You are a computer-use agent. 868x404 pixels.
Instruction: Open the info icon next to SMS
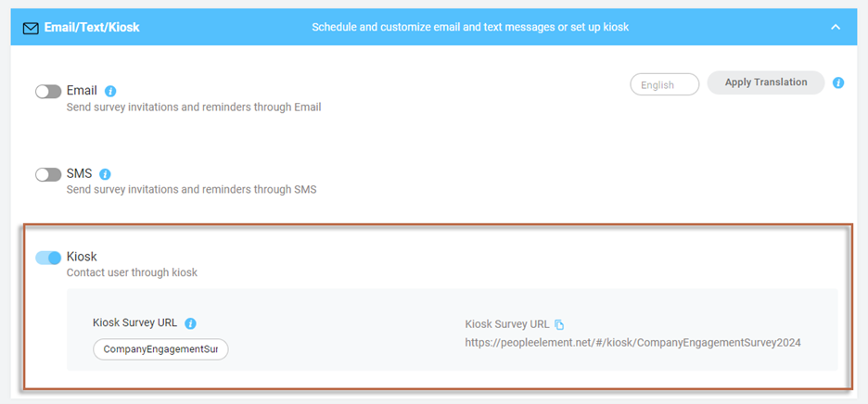[105, 174]
